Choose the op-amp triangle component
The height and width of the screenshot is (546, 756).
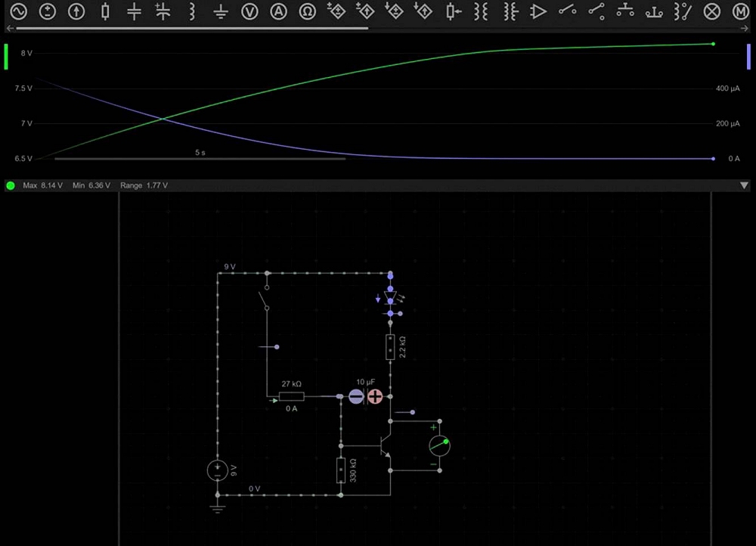(x=538, y=11)
